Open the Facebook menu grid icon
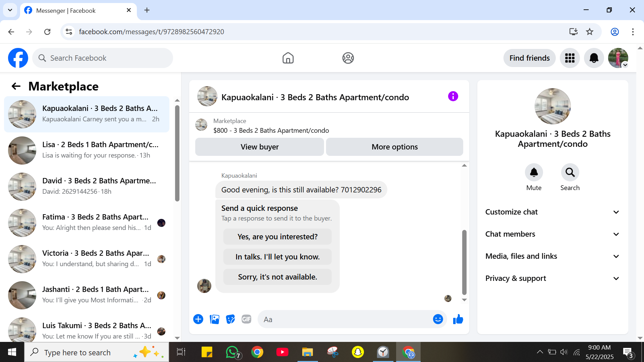 [570, 58]
